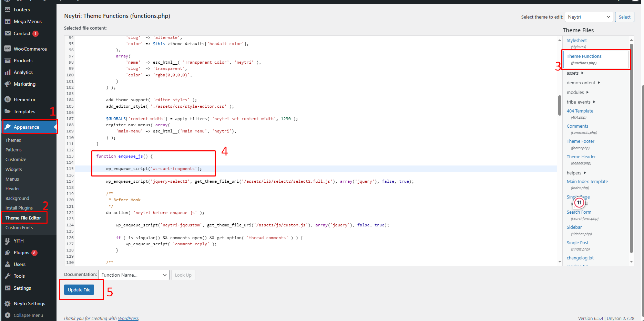Click the Settings sliders icon
Screen dimensions: 644x321
tap(8, 288)
